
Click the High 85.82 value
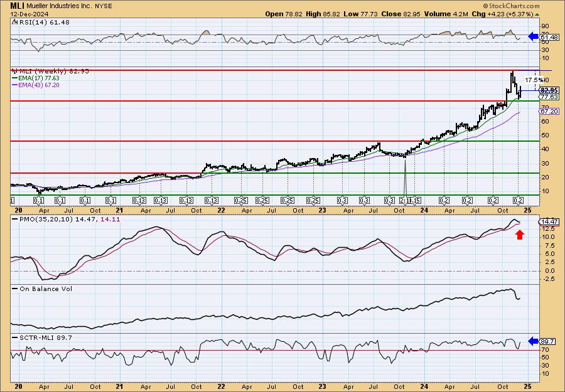(x=323, y=14)
